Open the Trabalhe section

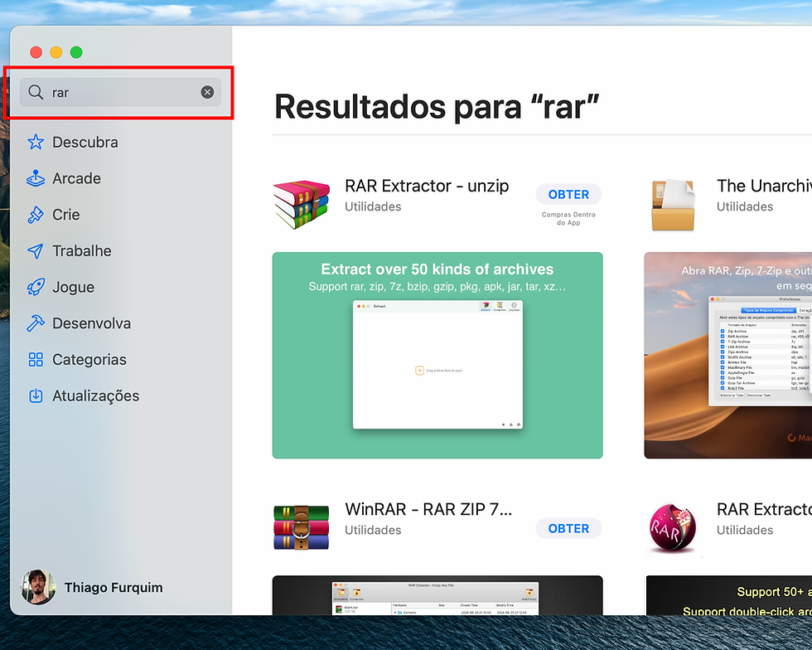click(x=82, y=251)
